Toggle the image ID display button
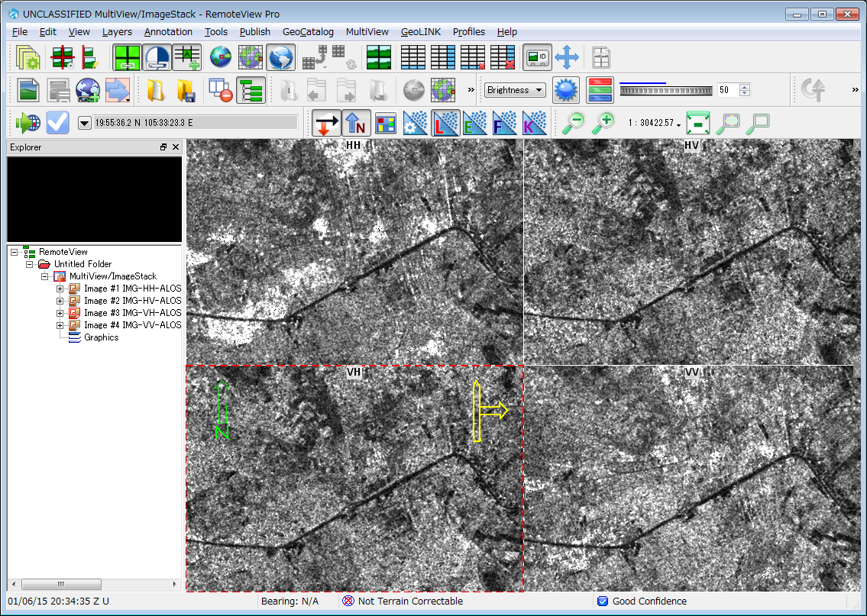The width and height of the screenshot is (867, 616). 537,57
